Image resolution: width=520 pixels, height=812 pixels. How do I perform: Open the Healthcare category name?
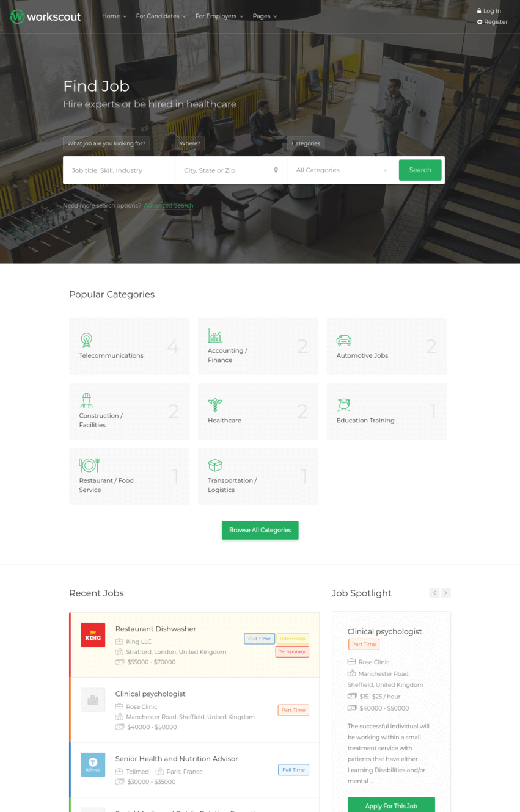coord(224,421)
